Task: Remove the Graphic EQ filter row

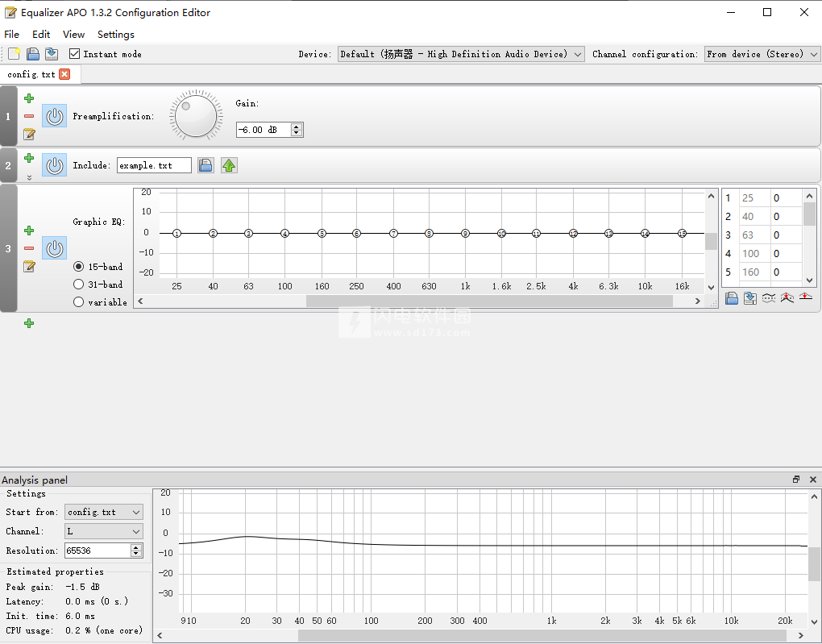Action: coord(29,248)
